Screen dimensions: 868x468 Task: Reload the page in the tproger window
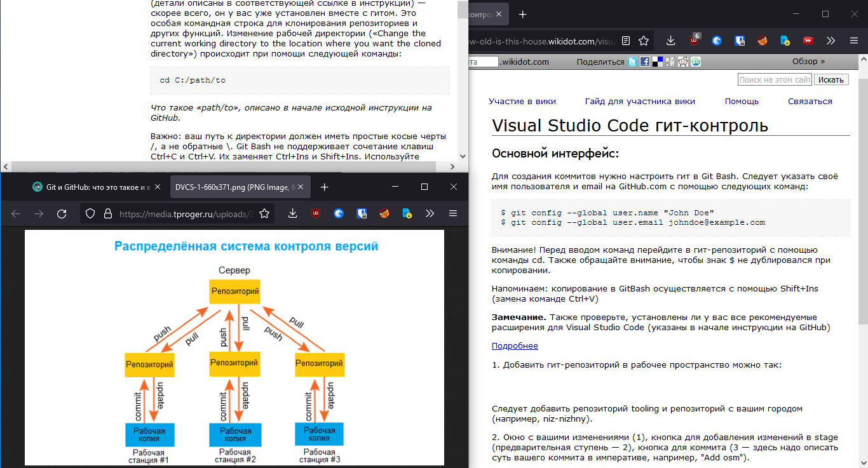[62, 214]
